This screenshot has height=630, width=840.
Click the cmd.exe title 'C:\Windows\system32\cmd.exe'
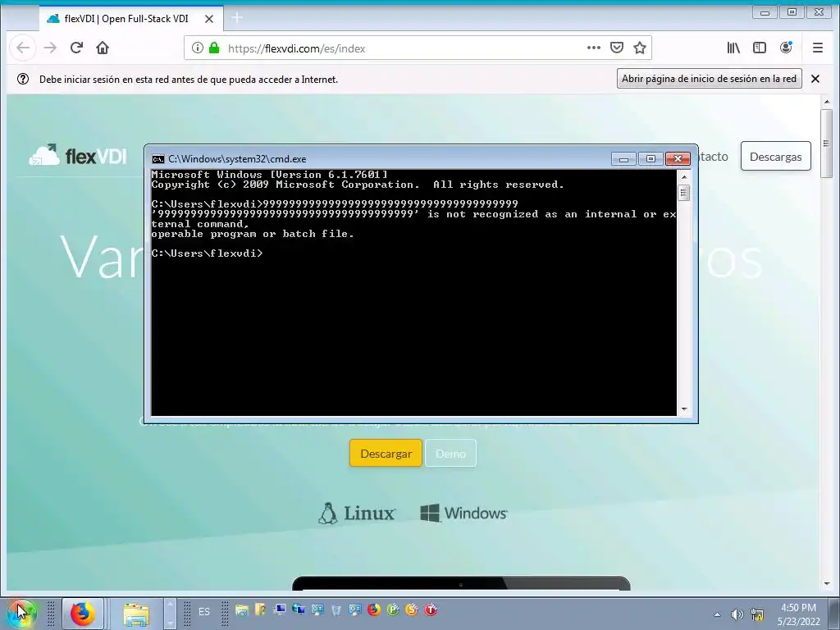237,159
